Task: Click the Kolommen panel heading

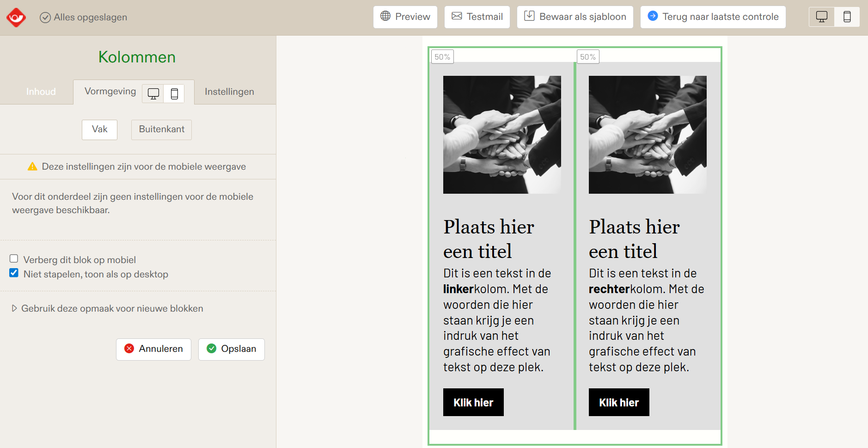Action: click(x=137, y=57)
